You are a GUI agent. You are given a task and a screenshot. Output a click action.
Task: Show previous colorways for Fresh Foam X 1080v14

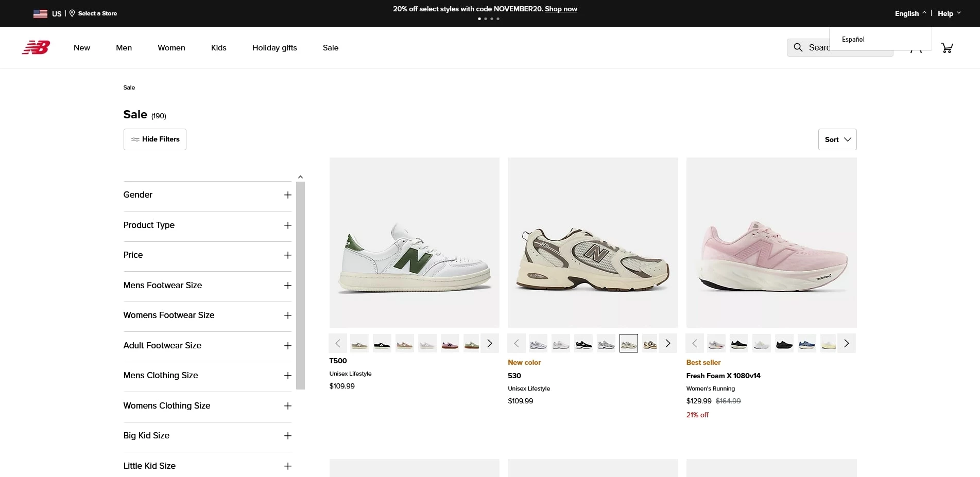point(695,343)
